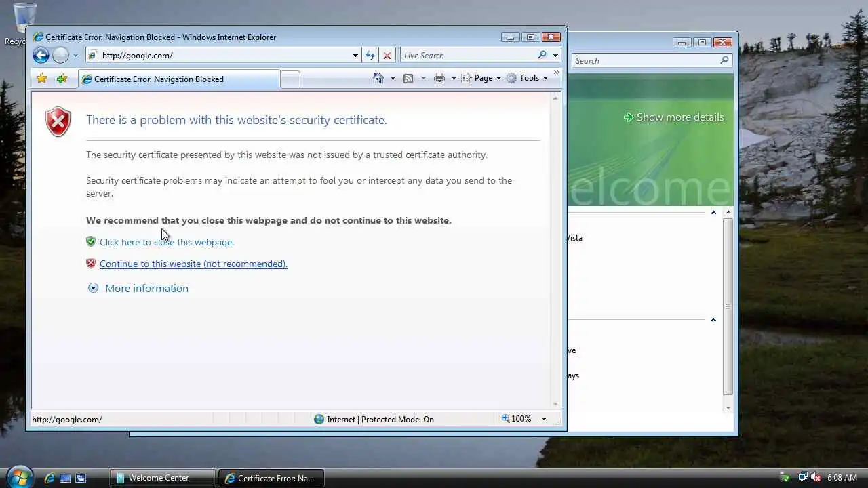Viewport: 868px width, 488px height.
Task: Click the Search box in Welcome Center window
Action: pos(645,61)
